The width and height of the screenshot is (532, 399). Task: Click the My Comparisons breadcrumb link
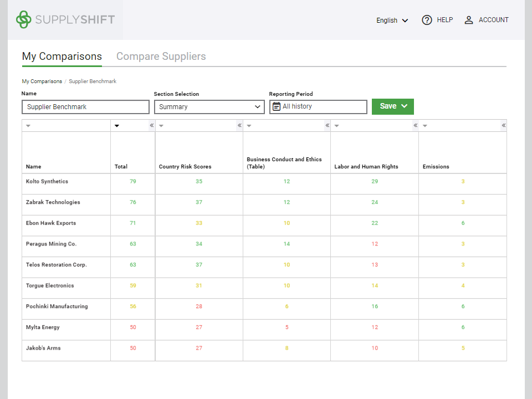coord(42,81)
